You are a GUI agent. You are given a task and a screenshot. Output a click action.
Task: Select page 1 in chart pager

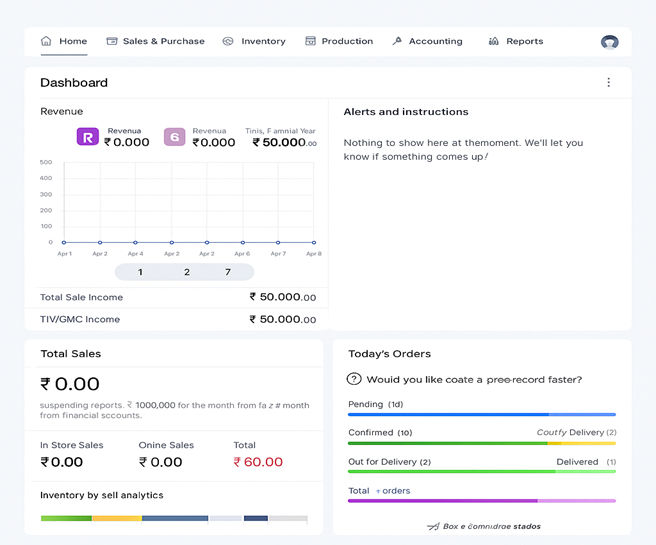tap(140, 272)
